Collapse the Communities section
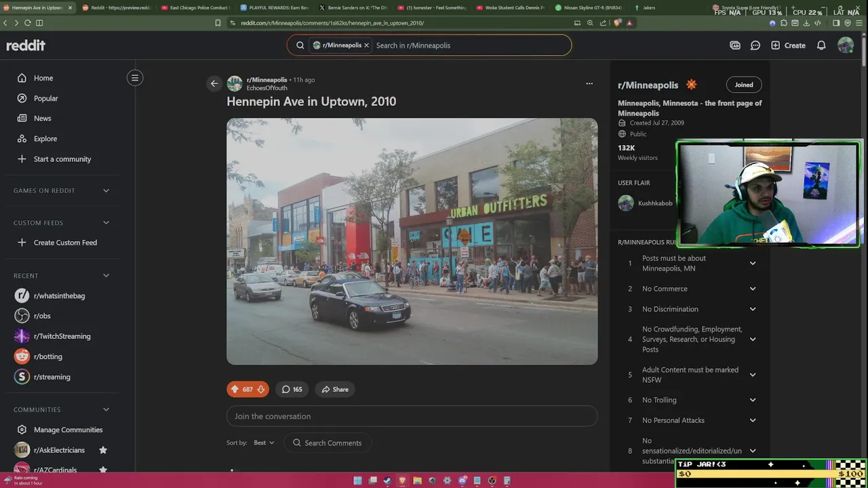The image size is (868, 488). pyautogui.click(x=106, y=409)
